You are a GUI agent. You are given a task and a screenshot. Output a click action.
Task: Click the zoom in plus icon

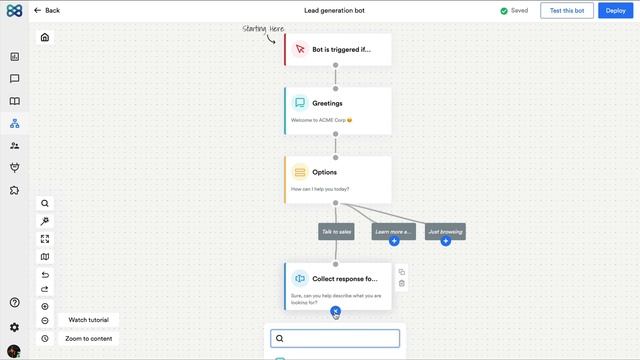45,307
